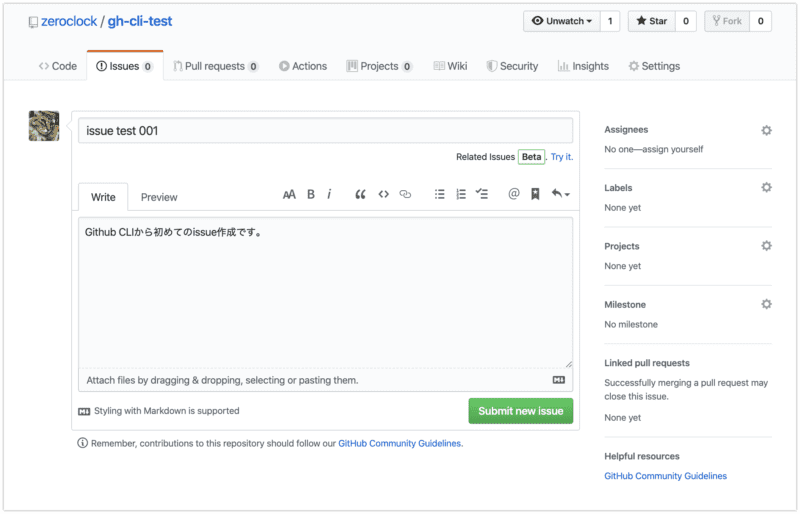Viewport: 800px width, 514px height.
Task: Click the bold formatting icon
Action: click(311, 195)
